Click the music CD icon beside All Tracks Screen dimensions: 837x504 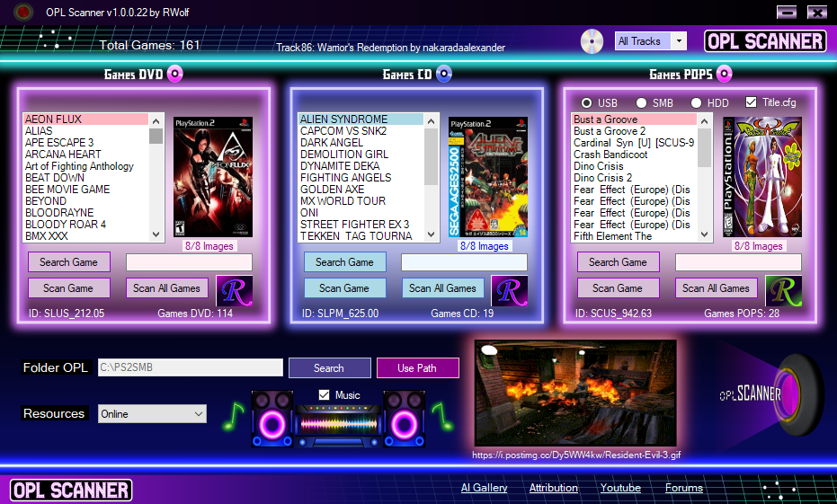click(592, 41)
